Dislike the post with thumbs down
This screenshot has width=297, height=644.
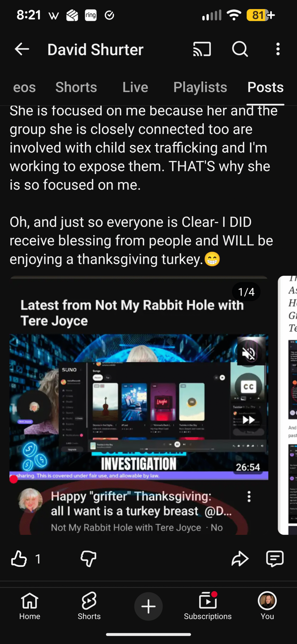(88, 559)
